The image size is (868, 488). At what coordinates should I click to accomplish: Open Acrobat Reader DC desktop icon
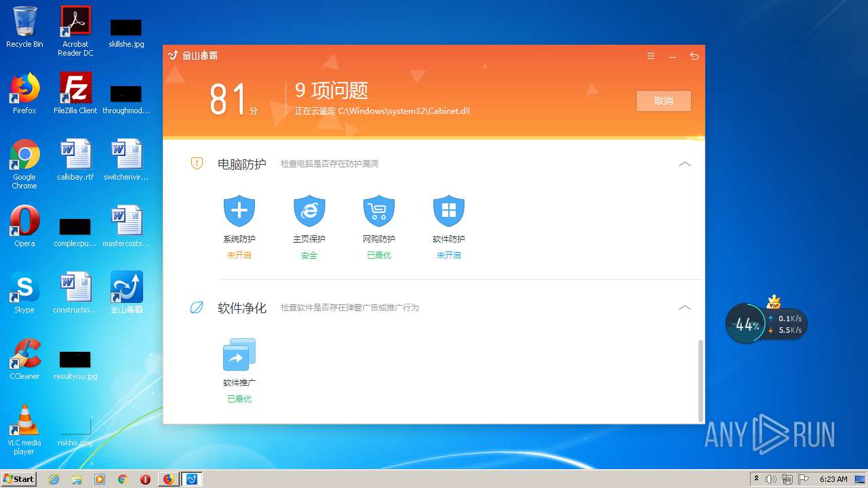(x=75, y=31)
